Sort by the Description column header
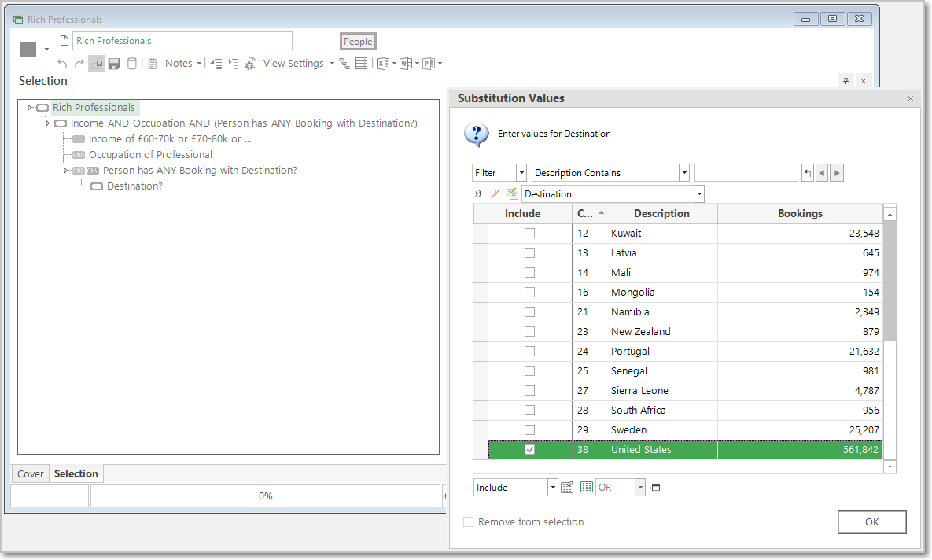This screenshot has width=932, height=560. (x=661, y=213)
